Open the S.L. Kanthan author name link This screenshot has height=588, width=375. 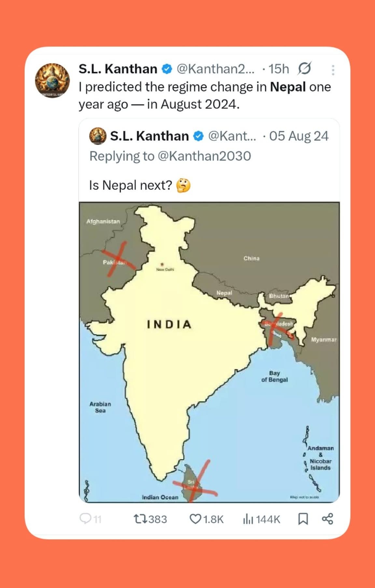[118, 69]
